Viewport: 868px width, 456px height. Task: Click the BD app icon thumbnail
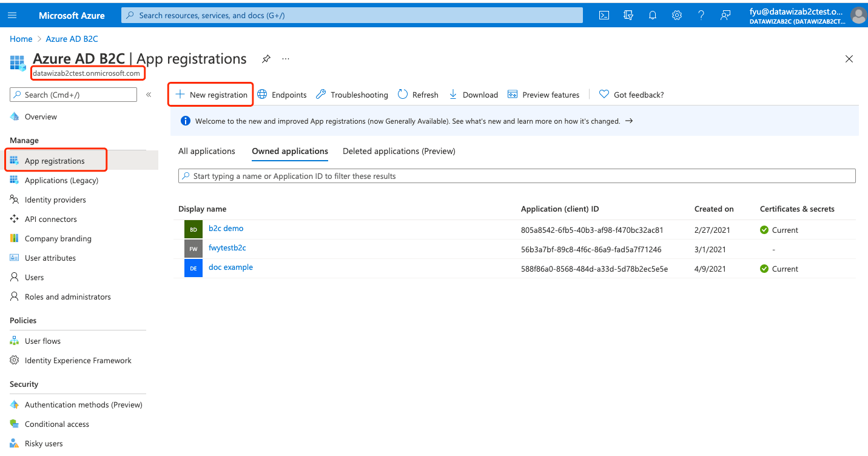tap(193, 230)
